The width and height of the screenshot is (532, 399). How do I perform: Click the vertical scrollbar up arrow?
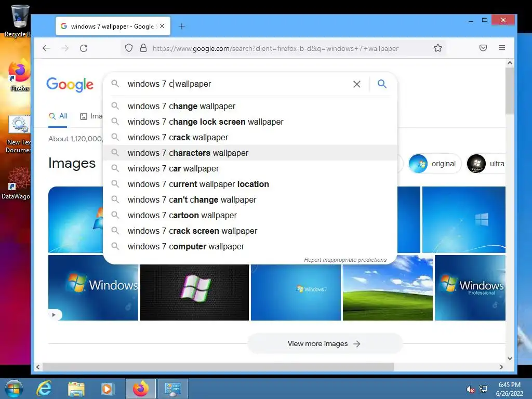tap(510, 63)
